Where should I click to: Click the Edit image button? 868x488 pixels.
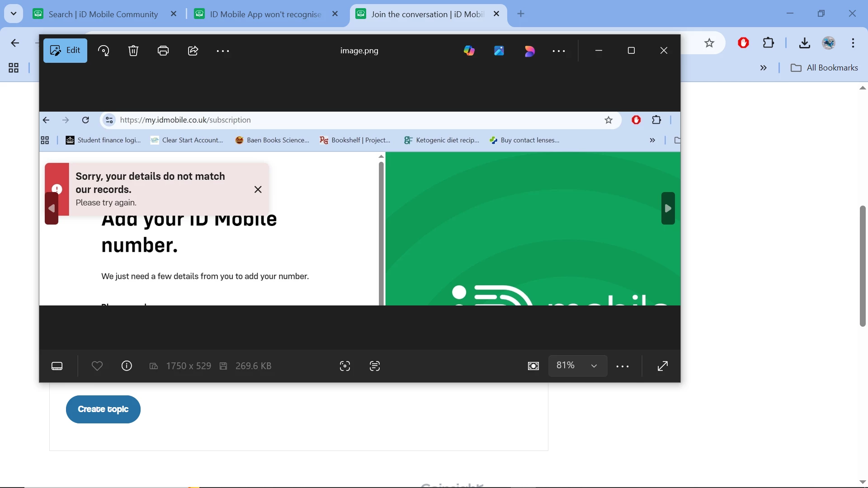click(65, 51)
